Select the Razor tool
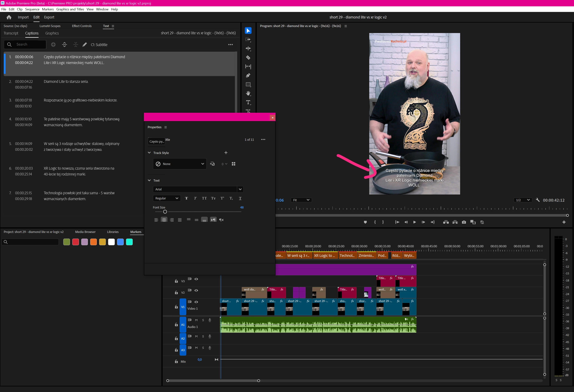 tap(248, 57)
